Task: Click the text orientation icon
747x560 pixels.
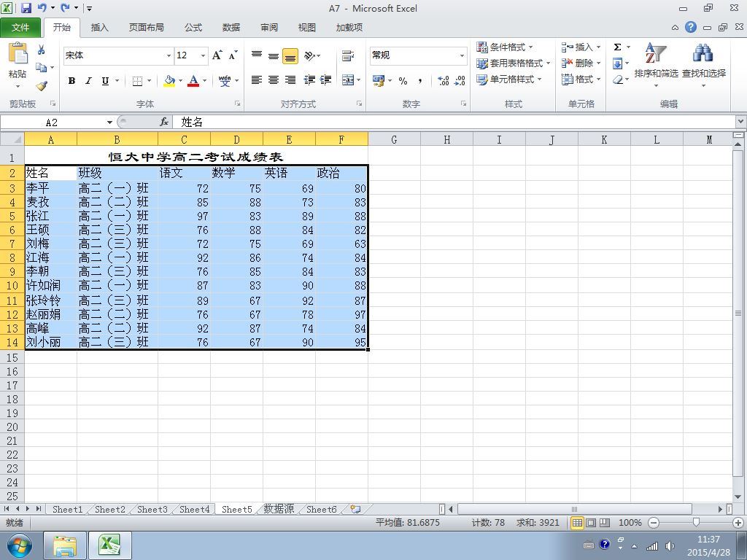Action: [x=309, y=55]
